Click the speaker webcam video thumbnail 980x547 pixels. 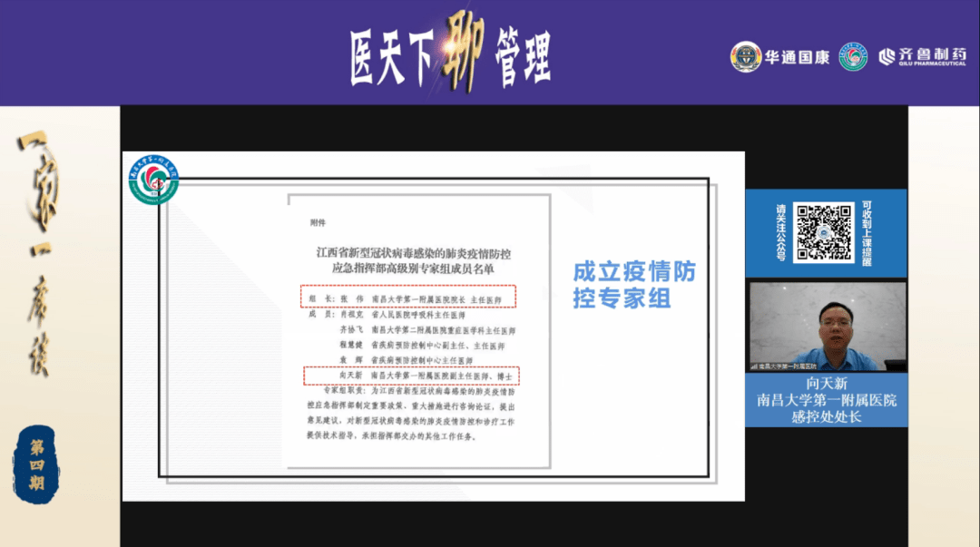pos(828,327)
